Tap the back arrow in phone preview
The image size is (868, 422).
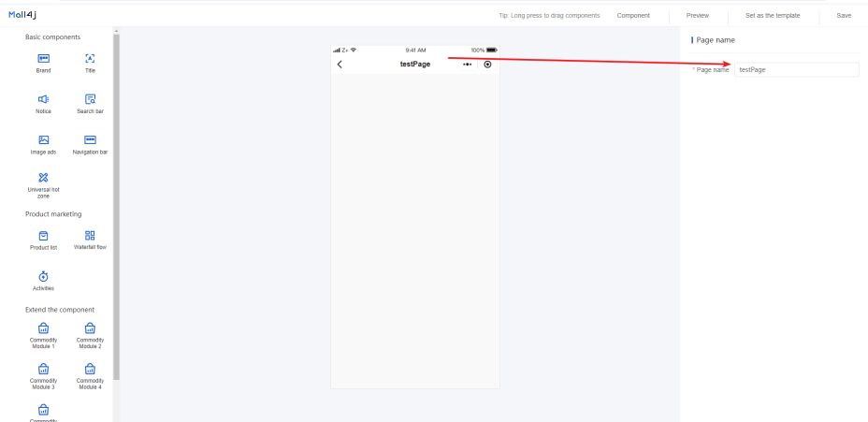coord(340,65)
